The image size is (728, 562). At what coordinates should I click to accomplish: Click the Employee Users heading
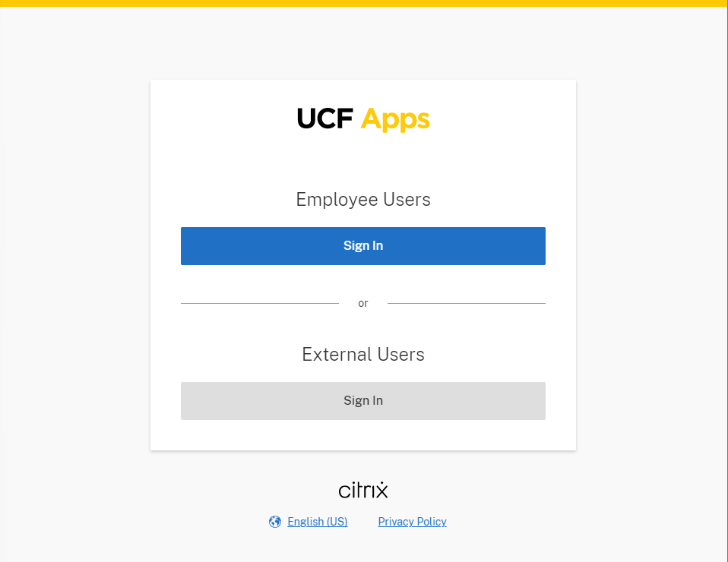(x=363, y=200)
